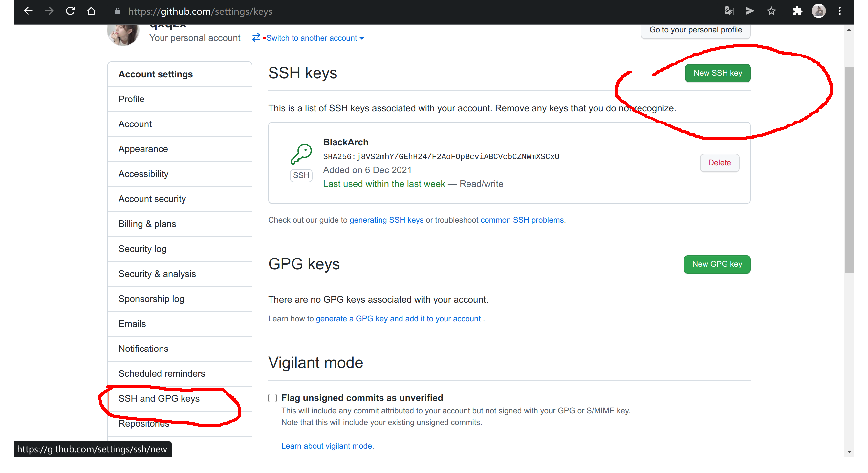The image size is (868, 473).
Task: Reload the page with the refresh icon
Action: [70, 11]
